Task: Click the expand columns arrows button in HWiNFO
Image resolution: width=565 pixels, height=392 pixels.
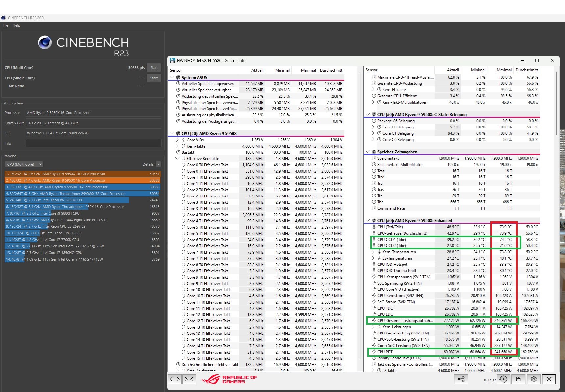Action: pos(175,379)
